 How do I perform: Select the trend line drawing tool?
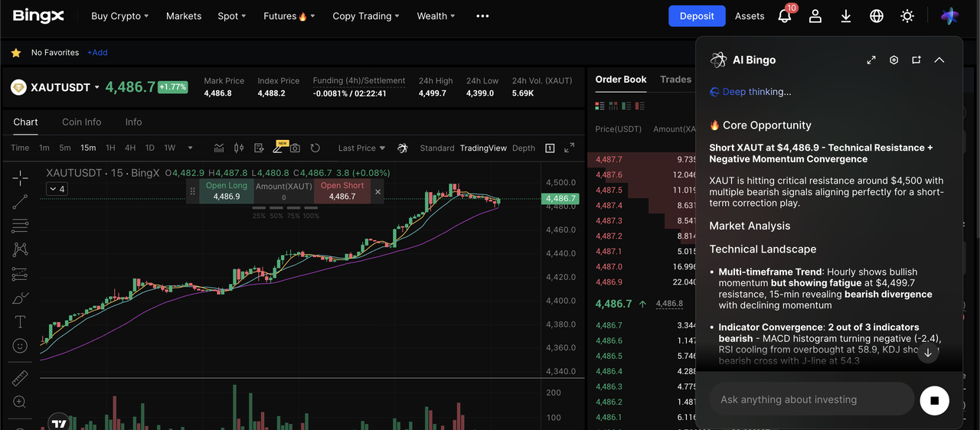(x=20, y=202)
